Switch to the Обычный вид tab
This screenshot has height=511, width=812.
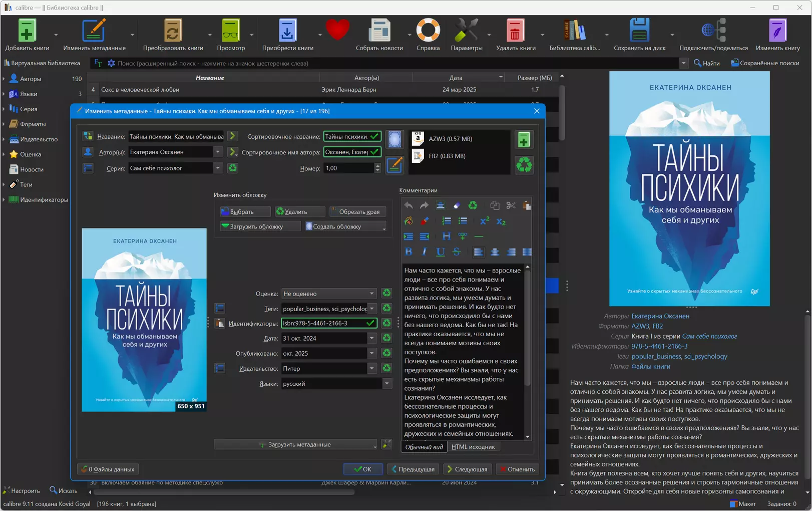click(424, 447)
